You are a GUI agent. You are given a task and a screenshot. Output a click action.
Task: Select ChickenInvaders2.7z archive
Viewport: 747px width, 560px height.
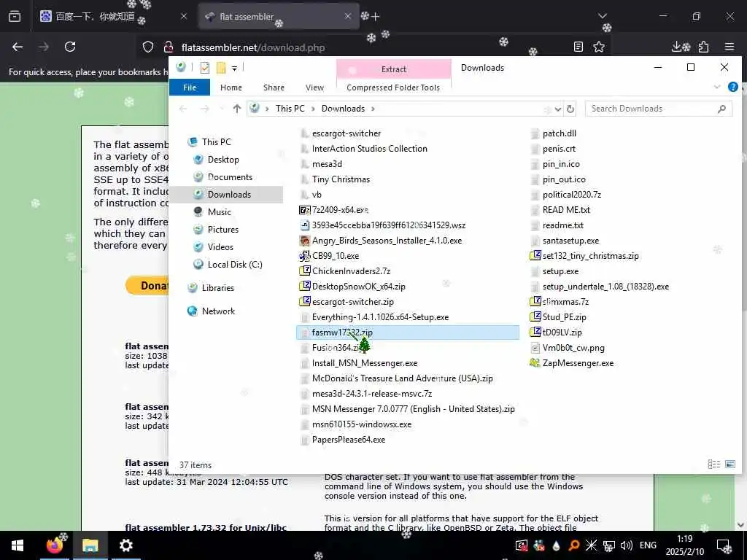pos(351,271)
